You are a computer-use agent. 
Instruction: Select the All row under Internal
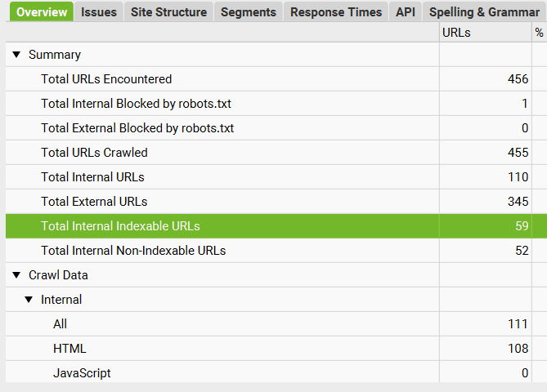point(276,324)
